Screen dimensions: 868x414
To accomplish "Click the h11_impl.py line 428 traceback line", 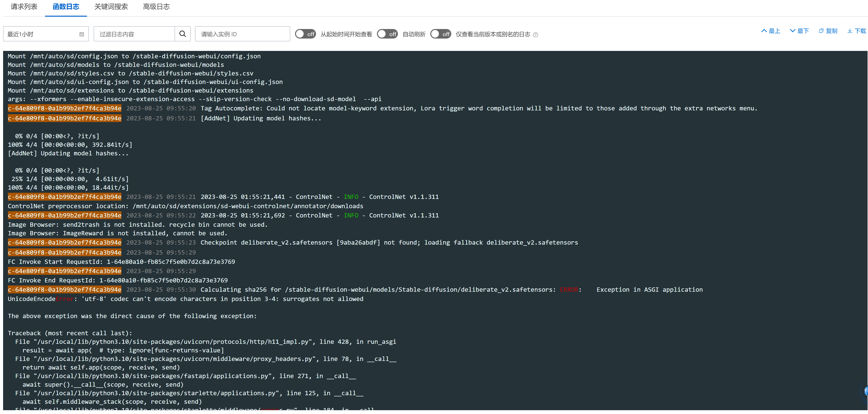I will [206, 342].
